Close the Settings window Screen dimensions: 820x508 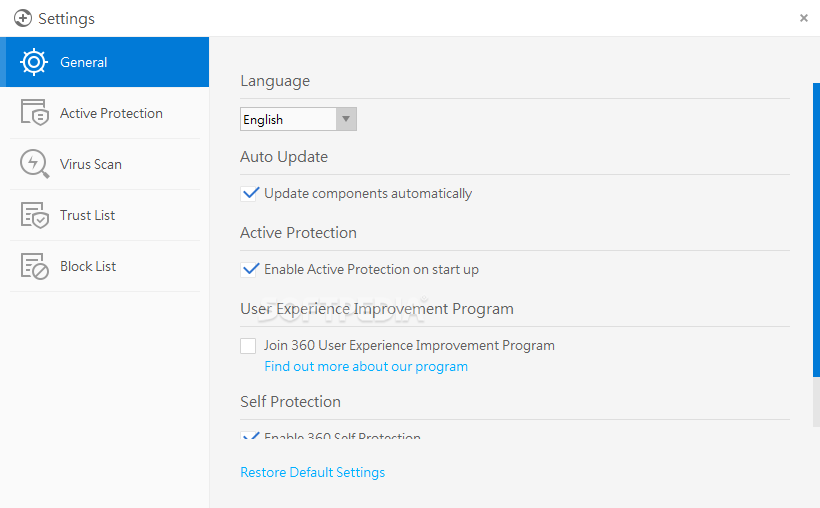804,18
